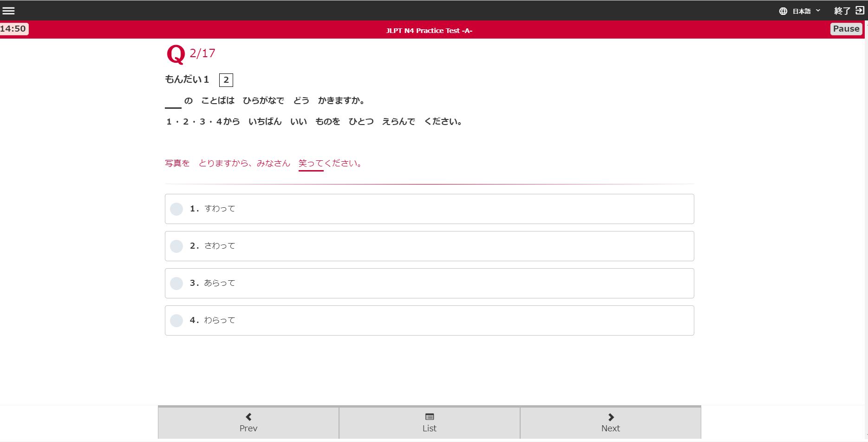Select answer 4 わらって radio button
Viewport: 868px width, 442px height.
pos(176,321)
